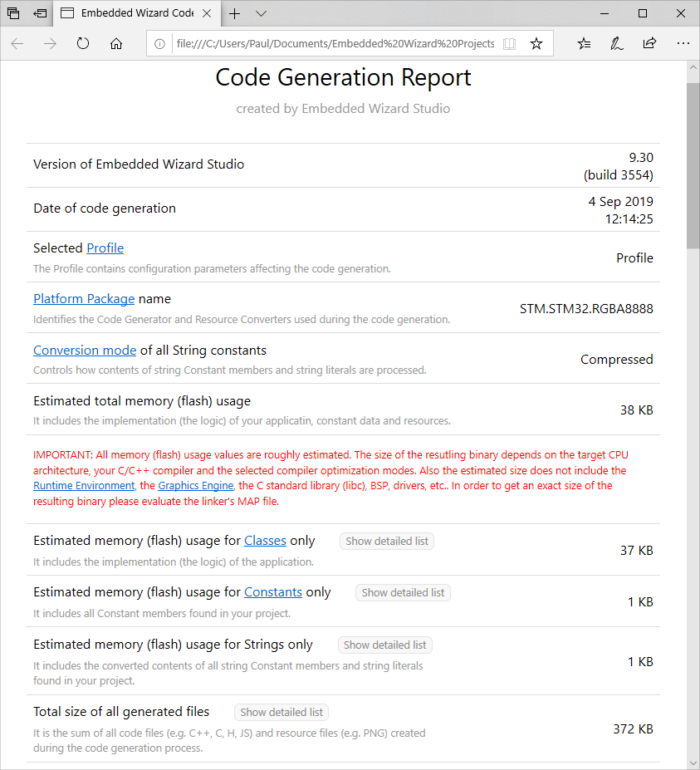The height and width of the screenshot is (770, 700).
Task: Click the address bar URL field
Action: click(x=332, y=43)
